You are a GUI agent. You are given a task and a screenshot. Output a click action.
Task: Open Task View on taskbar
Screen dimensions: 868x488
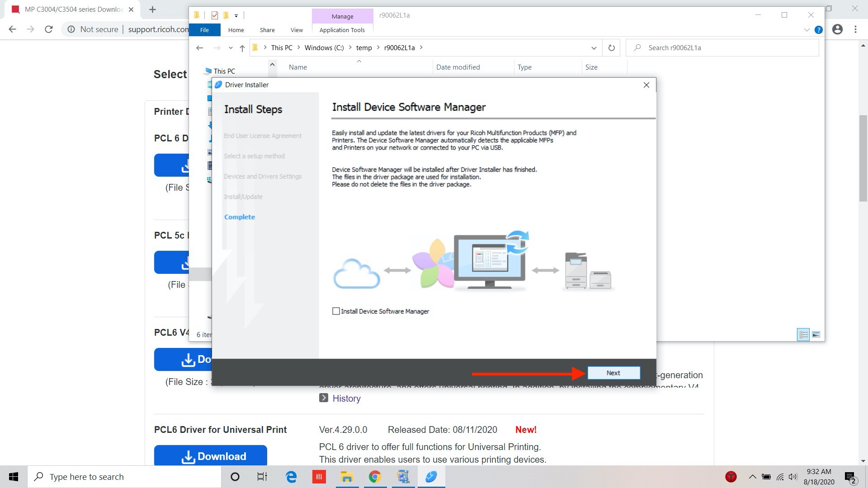[x=262, y=477]
